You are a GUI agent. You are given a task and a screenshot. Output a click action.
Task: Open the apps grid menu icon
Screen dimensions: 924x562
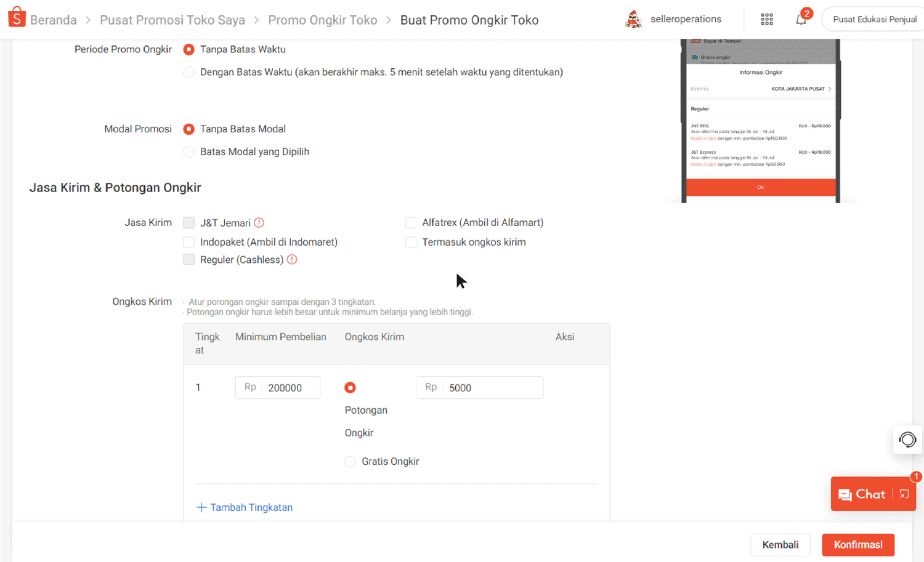click(766, 20)
